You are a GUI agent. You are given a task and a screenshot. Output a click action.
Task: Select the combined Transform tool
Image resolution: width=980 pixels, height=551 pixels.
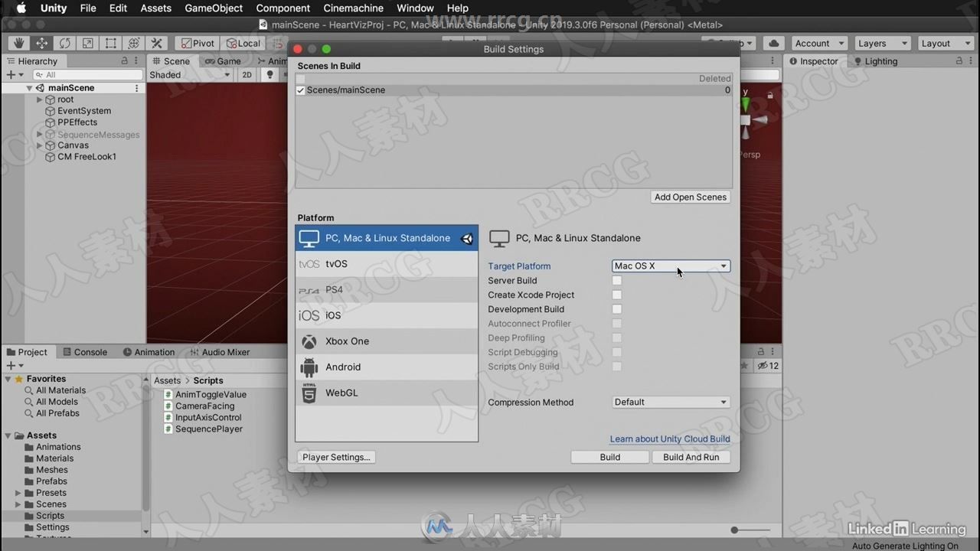pyautogui.click(x=133, y=44)
